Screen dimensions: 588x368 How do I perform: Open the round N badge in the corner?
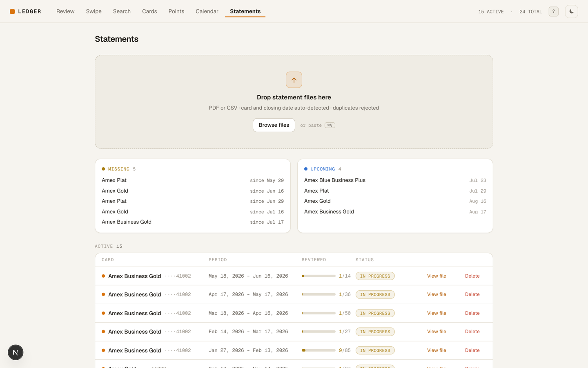click(16, 352)
